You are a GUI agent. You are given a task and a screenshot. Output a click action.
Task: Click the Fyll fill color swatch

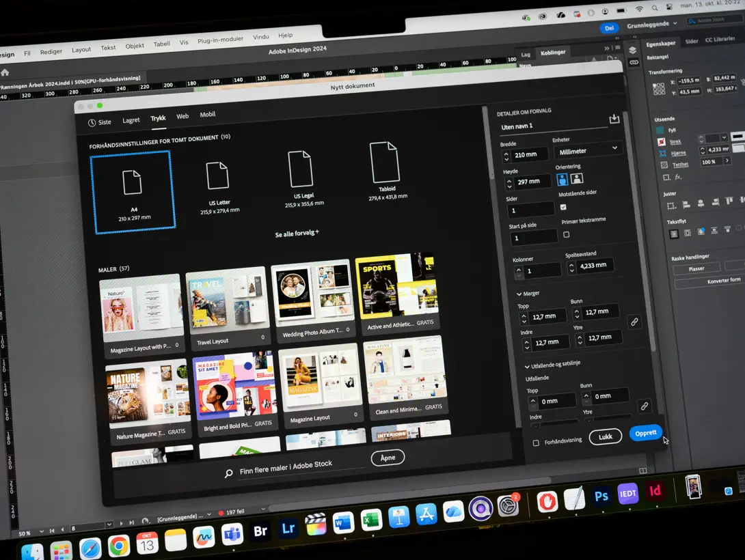point(660,130)
